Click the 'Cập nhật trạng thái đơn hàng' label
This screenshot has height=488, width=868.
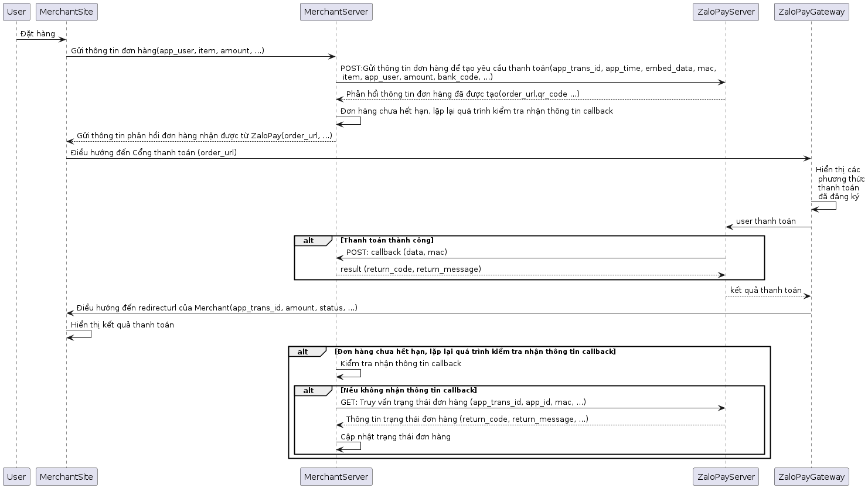point(395,437)
